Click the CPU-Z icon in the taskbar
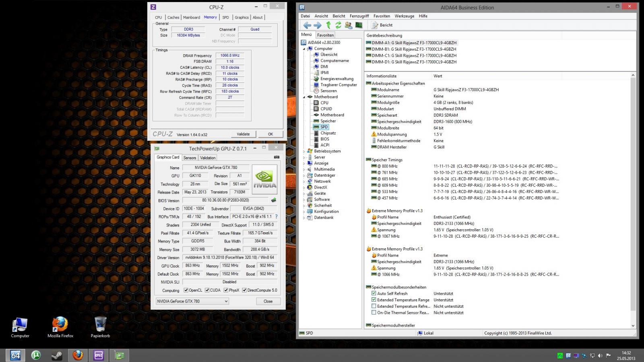This screenshot has width=644, height=362. click(99, 355)
